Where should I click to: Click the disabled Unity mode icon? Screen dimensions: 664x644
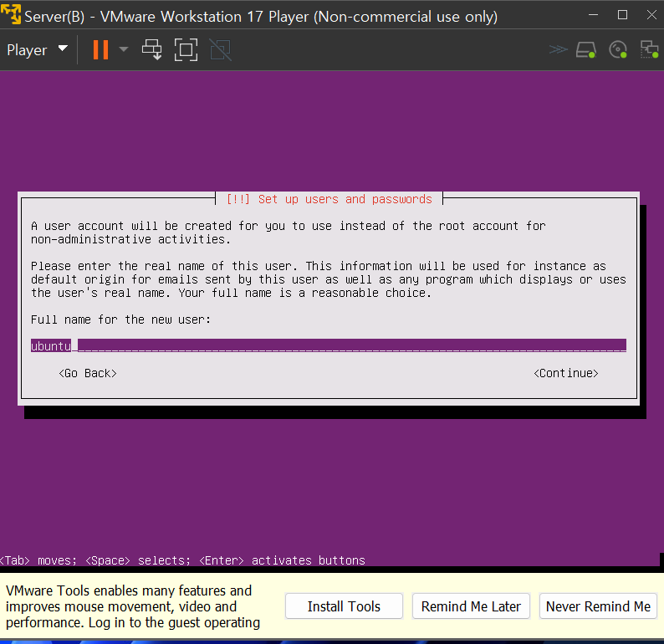click(221, 50)
